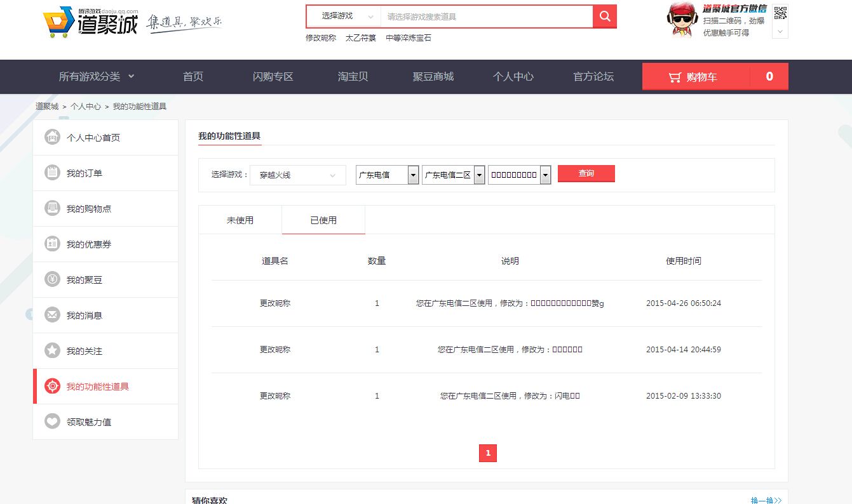Open 我的优惠券 in the sidebar
This screenshot has height=504, width=852.
105,244
